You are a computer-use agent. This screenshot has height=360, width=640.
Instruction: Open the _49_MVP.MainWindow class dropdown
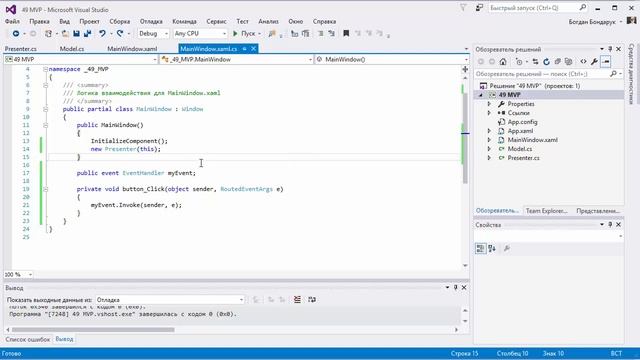[236, 59]
